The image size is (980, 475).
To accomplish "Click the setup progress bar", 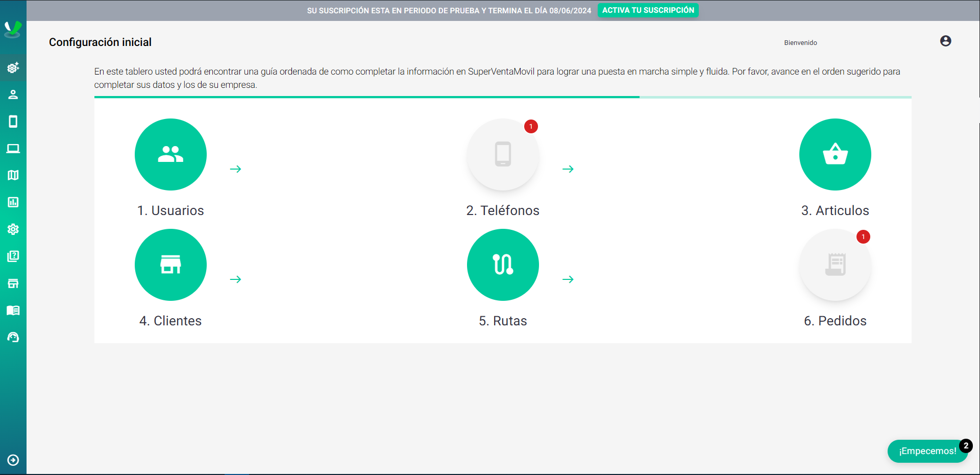I will click(x=503, y=97).
